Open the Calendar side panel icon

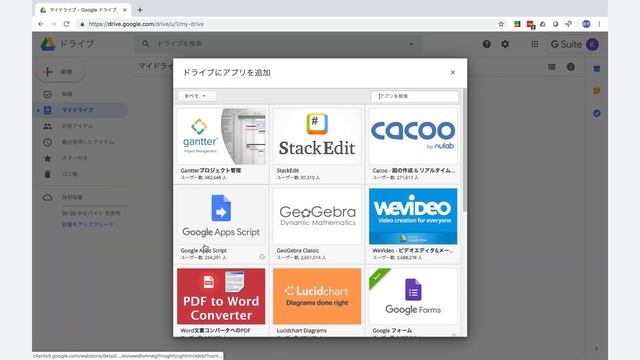[x=597, y=69]
